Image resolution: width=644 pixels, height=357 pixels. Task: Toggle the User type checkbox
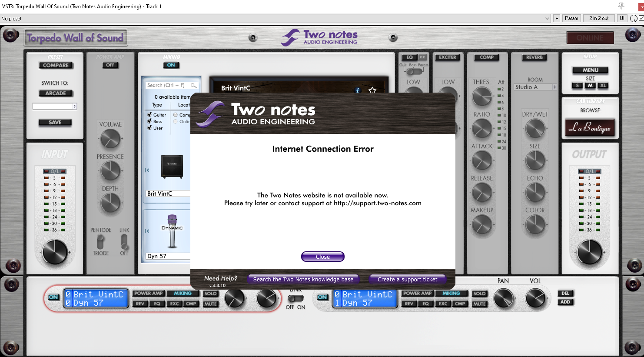[149, 128]
